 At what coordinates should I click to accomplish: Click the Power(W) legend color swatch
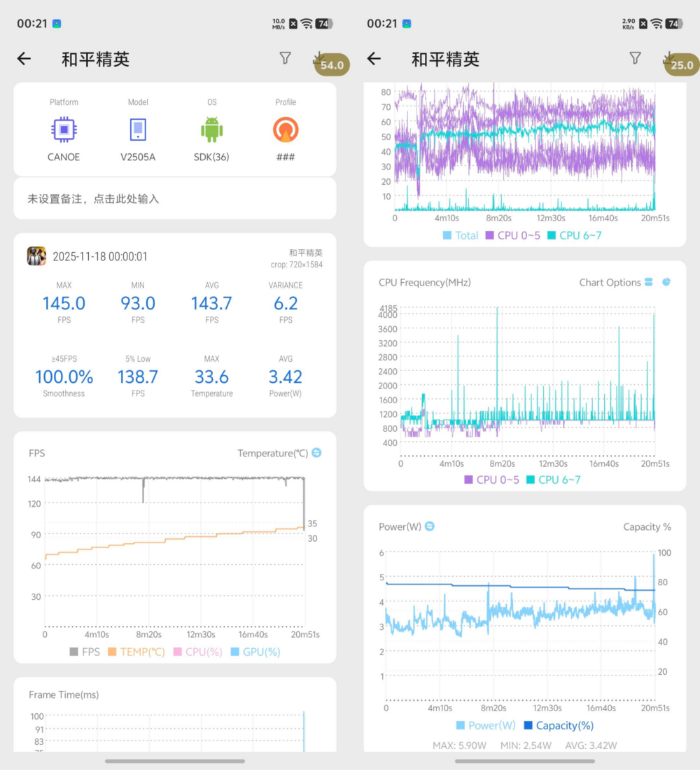[x=461, y=725]
